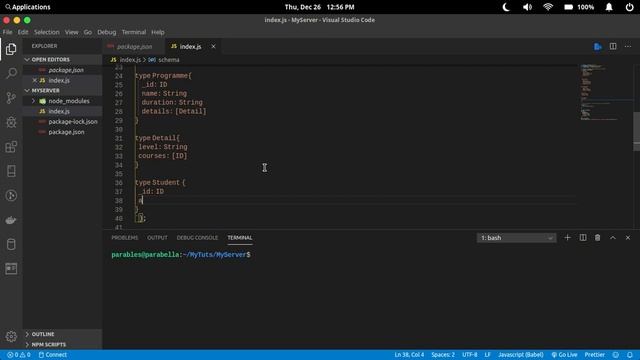Open the panel-shaped icon view in activity bar
The height and width of the screenshot is (360, 640).
pyautogui.click(x=11, y=269)
